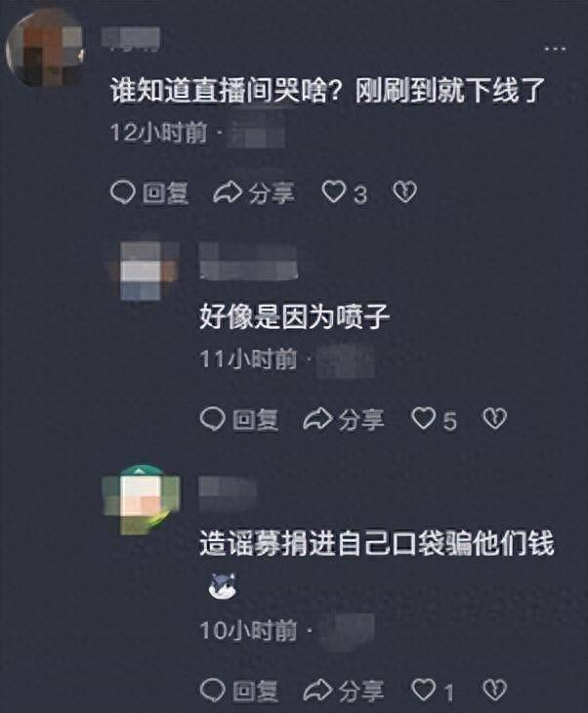Click reply bubble icon under 10小时前 comment
Viewport: 588px width, 713px height.
click(x=213, y=691)
